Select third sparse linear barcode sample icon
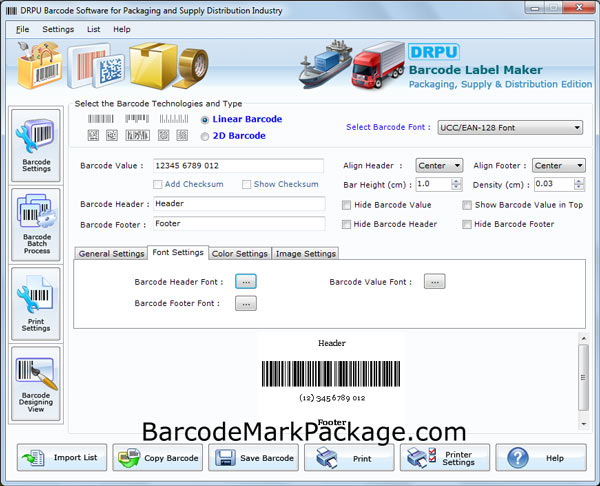 click(x=174, y=119)
